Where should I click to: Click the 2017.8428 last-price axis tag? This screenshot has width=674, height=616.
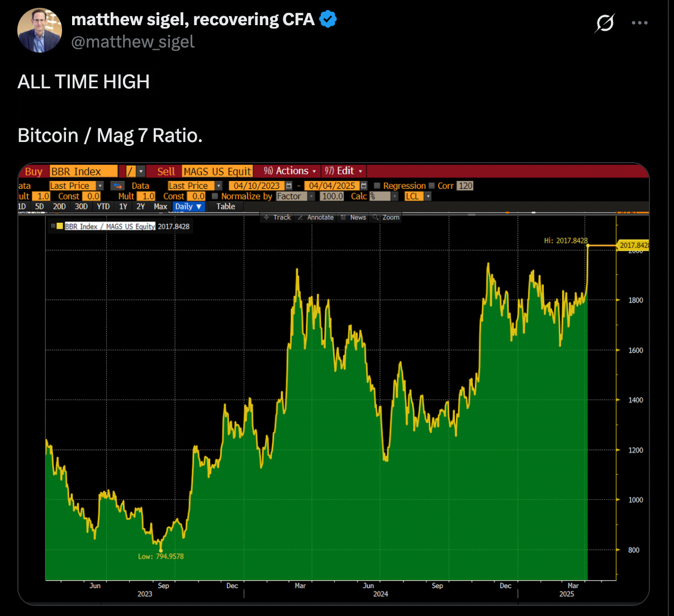(x=633, y=245)
